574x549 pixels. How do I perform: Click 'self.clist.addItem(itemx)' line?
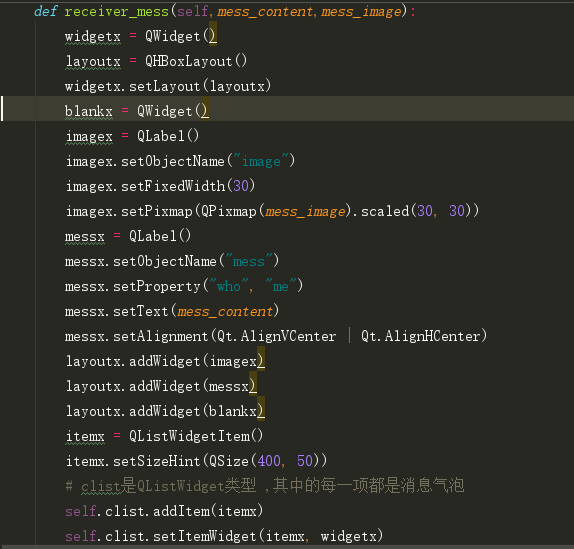(164, 511)
